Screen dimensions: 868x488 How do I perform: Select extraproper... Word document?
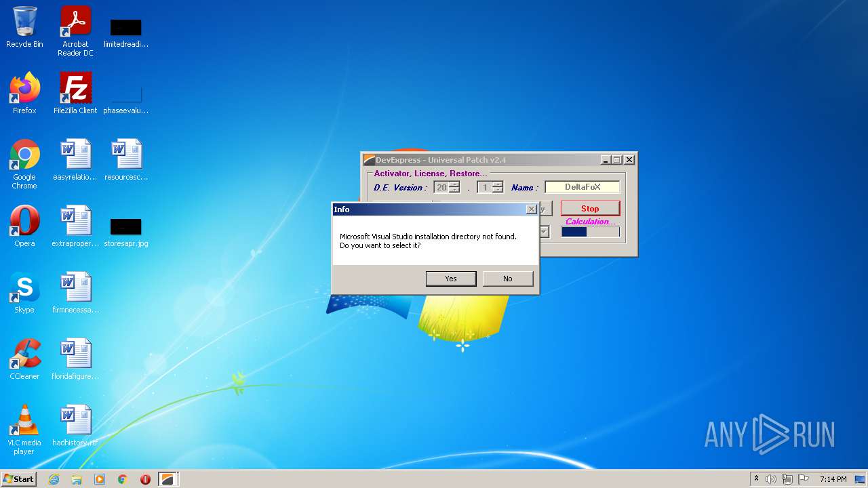75,226
